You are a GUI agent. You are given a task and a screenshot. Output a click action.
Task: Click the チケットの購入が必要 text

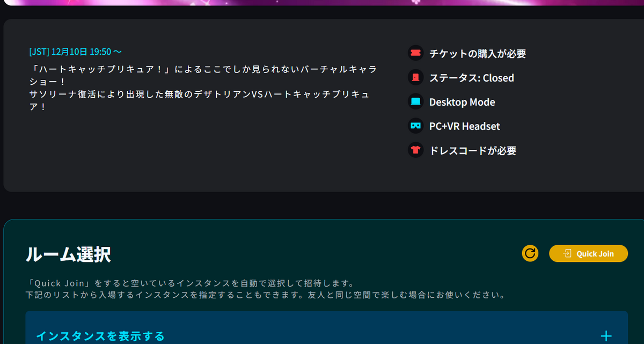coord(478,54)
